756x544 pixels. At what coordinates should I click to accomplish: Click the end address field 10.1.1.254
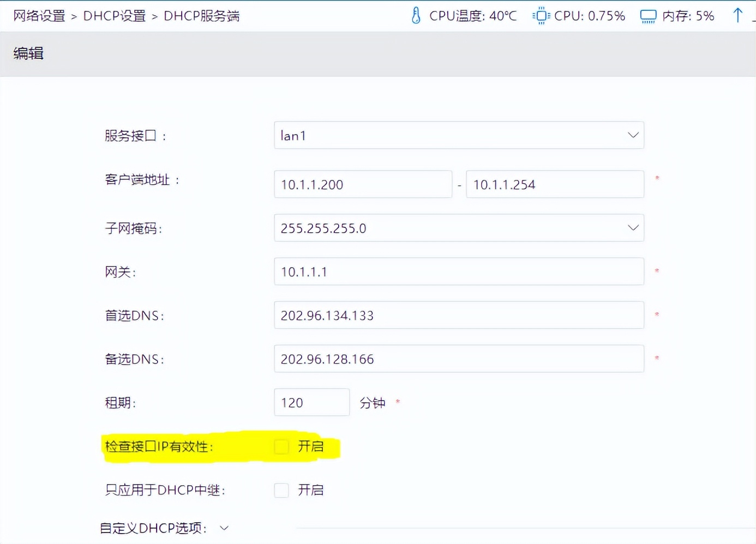pyautogui.click(x=554, y=184)
